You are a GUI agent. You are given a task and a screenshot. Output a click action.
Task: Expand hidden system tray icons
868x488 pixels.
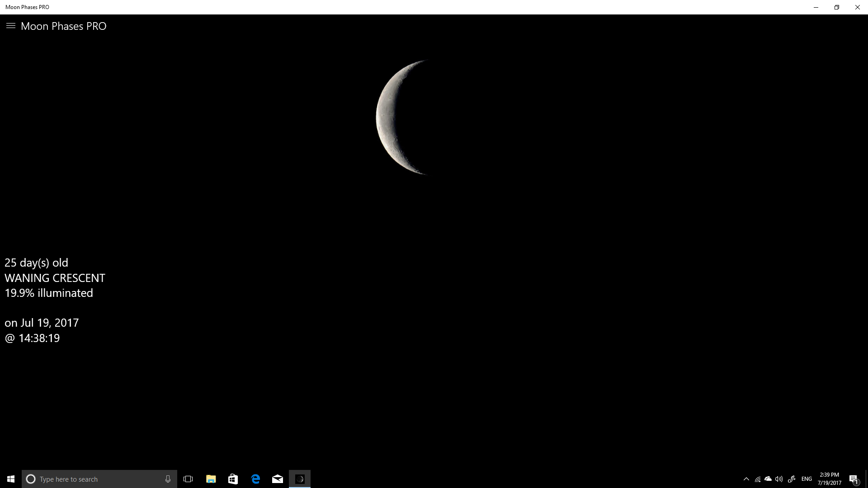747,479
